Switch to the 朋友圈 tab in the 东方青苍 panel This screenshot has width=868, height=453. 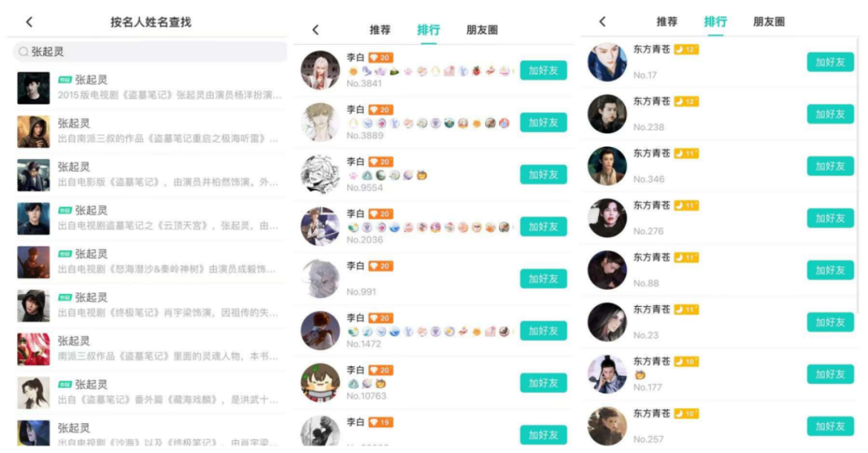pyautogui.click(x=768, y=22)
